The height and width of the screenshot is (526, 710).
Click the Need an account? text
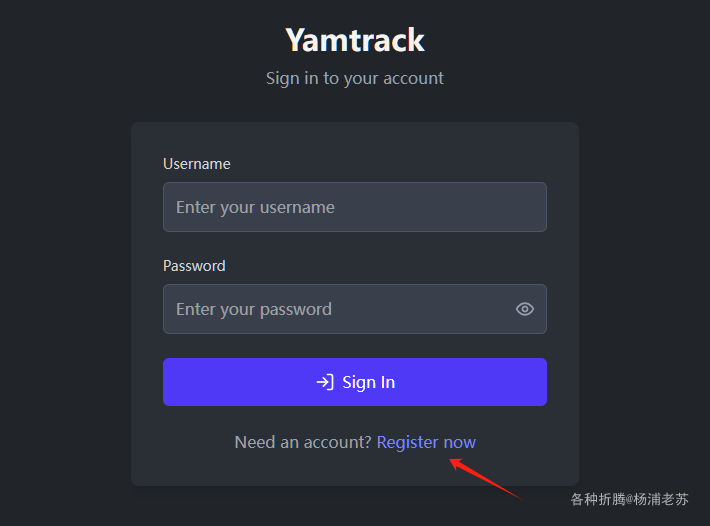[x=303, y=442]
